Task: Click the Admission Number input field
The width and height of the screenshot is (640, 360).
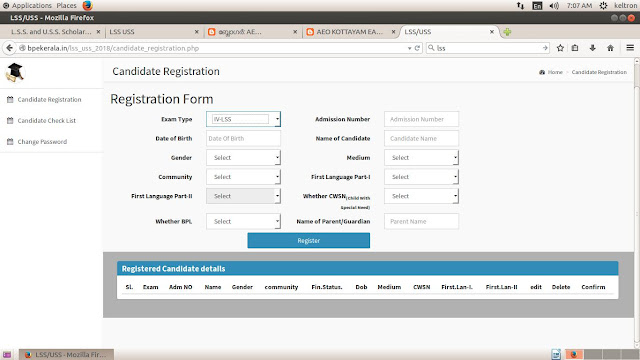Action: point(421,119)
